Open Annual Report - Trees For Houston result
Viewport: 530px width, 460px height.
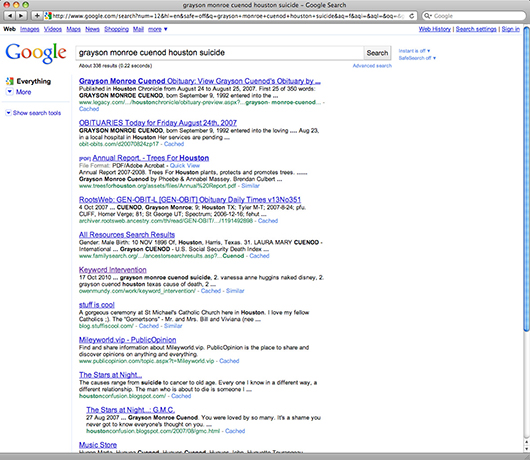tap(150, 158)
